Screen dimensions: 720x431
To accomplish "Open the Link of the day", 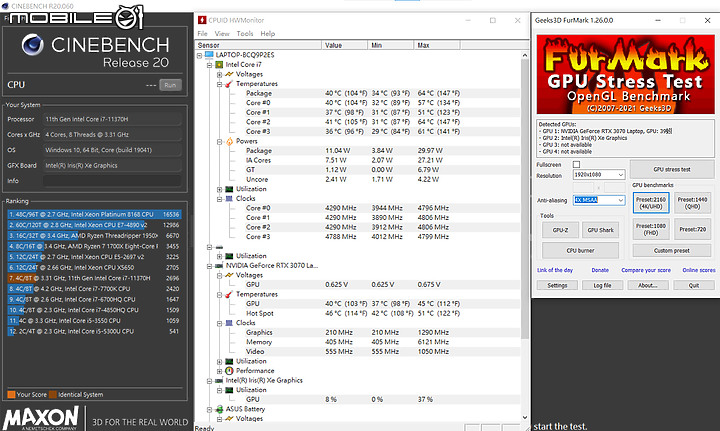I will click(x=555, y=270).
